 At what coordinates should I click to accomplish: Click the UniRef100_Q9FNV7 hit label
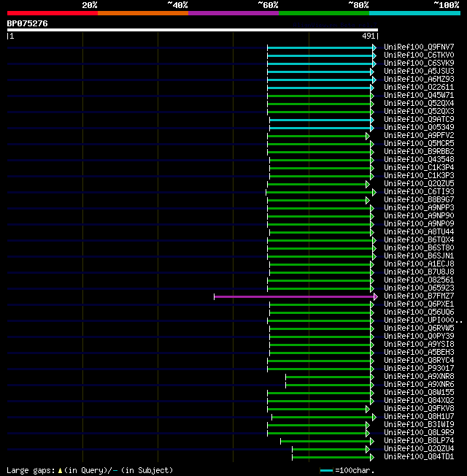[419, 47]
